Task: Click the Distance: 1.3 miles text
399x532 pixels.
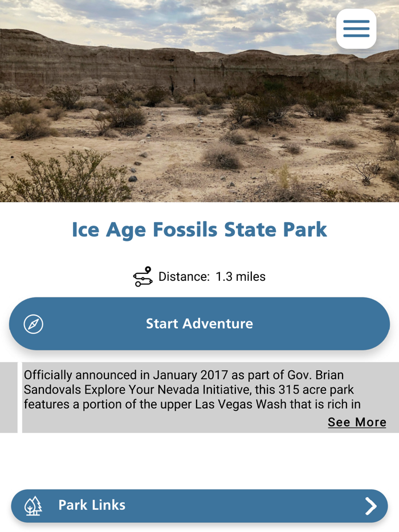Action: 212,276
